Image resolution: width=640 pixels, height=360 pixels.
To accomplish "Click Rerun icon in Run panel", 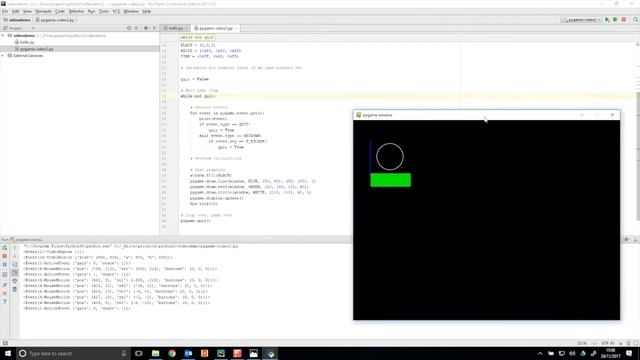I will (x=4, y=248).
